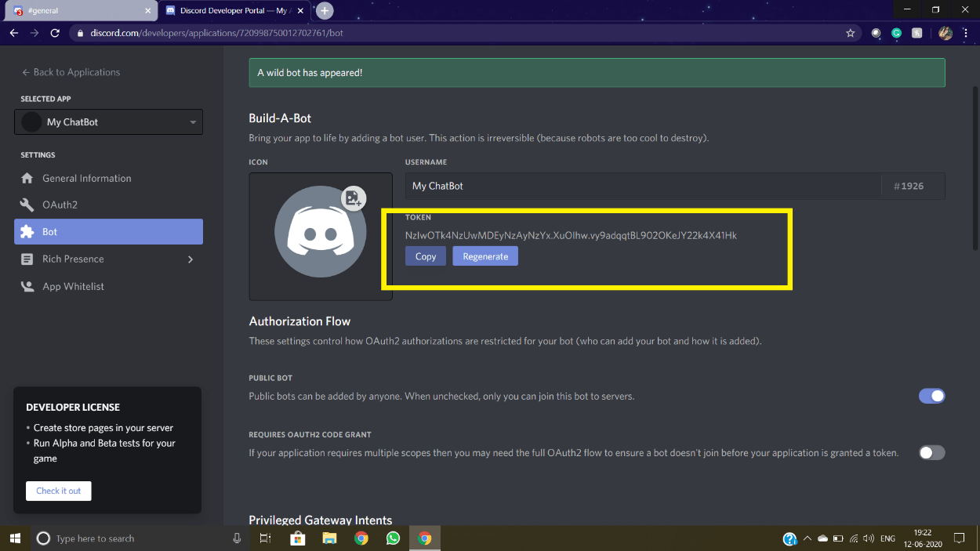The width and height of the screenshot is (980, 551).
Task: Click the person icon beside App Whitelist
Action: click(x=27, y=286)
